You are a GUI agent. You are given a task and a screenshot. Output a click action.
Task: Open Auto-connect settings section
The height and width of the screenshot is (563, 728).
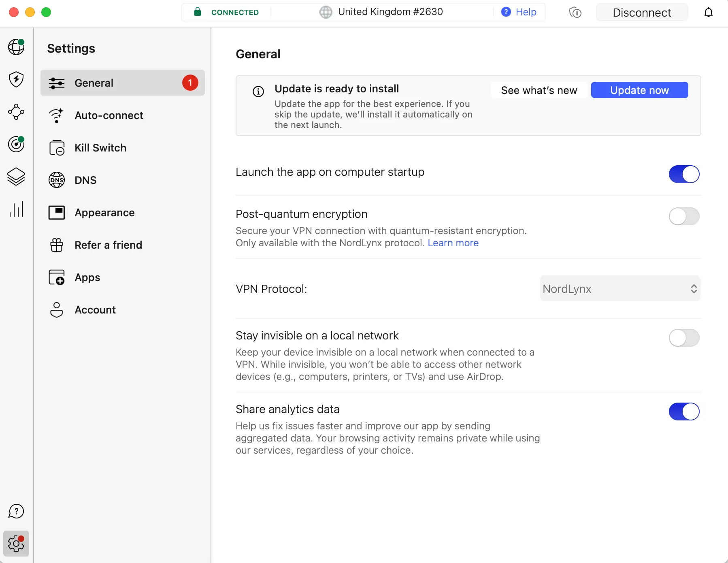[123, 115]
